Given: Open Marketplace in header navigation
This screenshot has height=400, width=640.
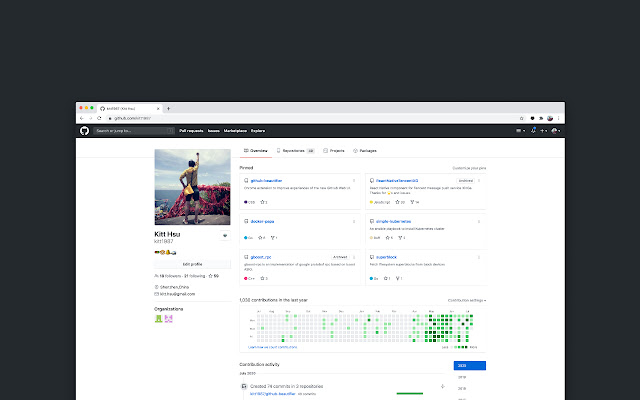Looking at the screenshot, I should click(235, 131).
